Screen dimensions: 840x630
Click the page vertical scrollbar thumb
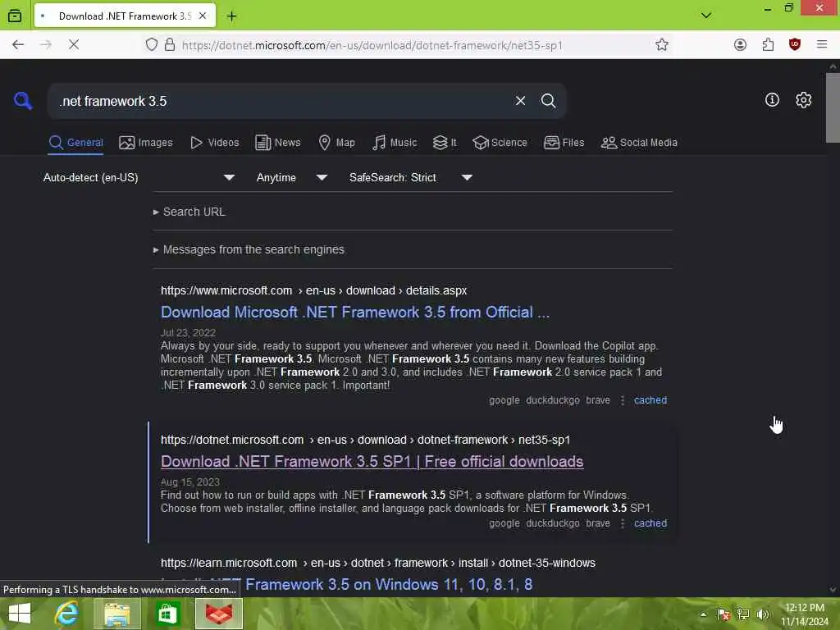pyautogui.click(x=833, y=107)
